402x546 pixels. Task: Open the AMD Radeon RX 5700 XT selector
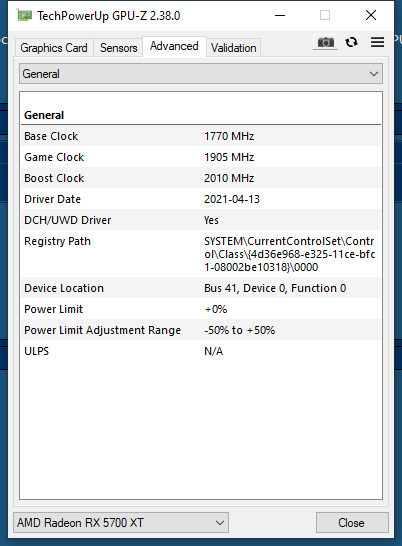pos(121,522)
